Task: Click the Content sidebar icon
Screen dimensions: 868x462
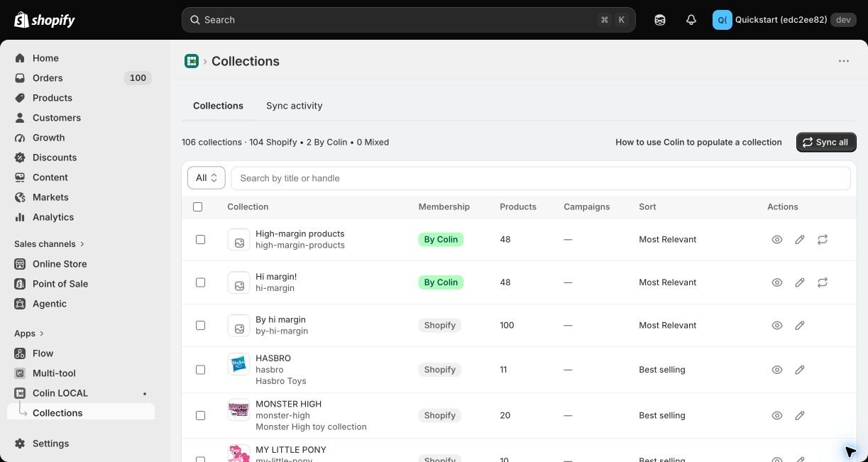Action: (20, 177)
